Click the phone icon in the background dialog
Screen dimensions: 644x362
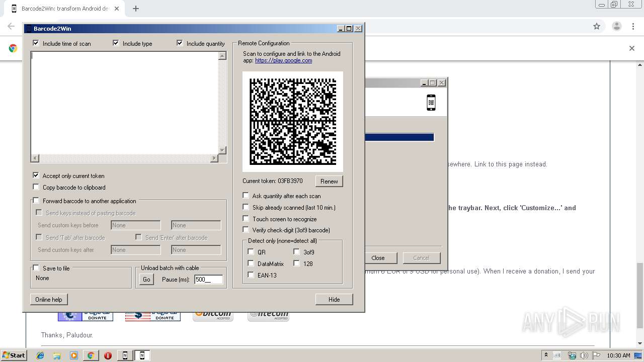(x=431, y=102)
